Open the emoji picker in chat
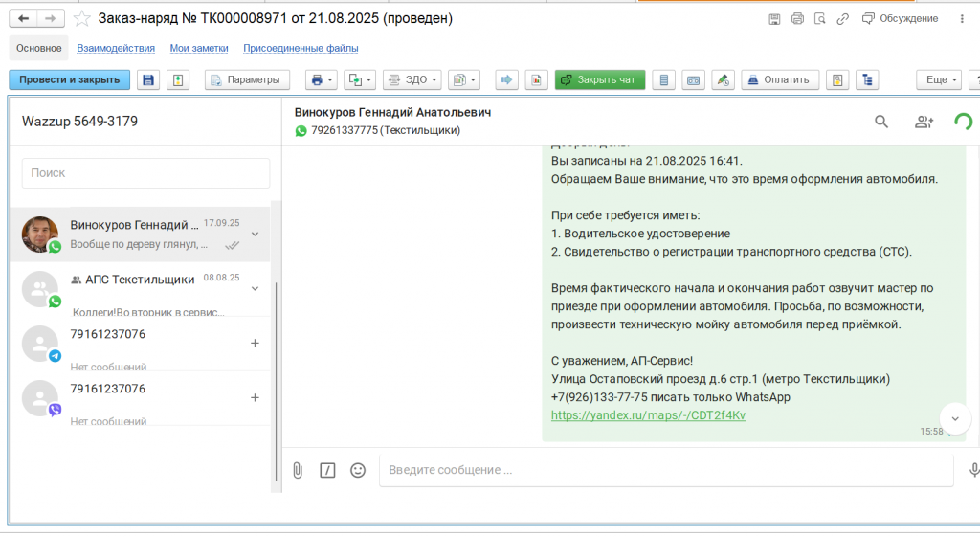 pos(358,470)
